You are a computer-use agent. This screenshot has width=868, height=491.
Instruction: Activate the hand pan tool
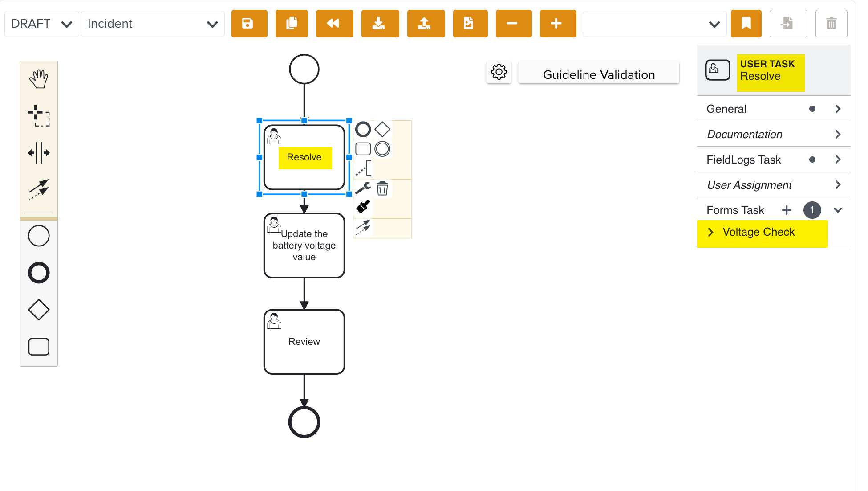click(x=39, y=79)
